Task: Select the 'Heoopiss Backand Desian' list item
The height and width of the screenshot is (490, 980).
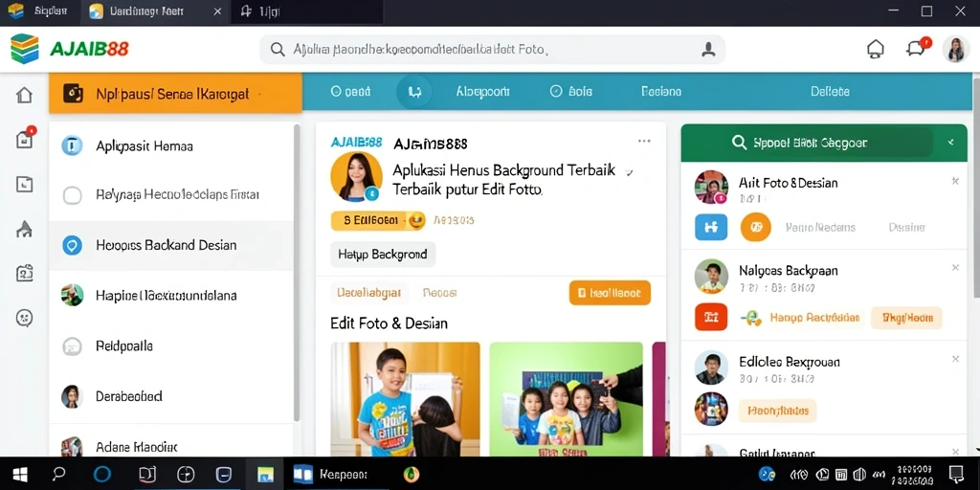Action: coord(170,246)
